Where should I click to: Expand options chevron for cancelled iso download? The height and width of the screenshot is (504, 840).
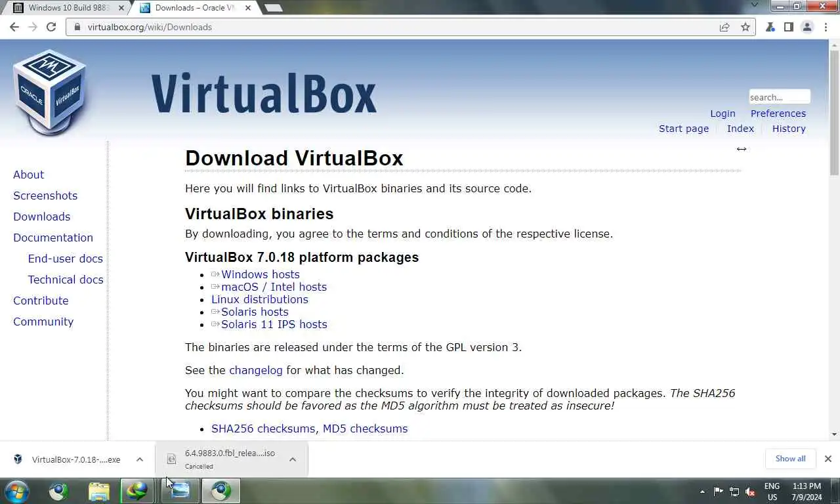coord(293,459)
